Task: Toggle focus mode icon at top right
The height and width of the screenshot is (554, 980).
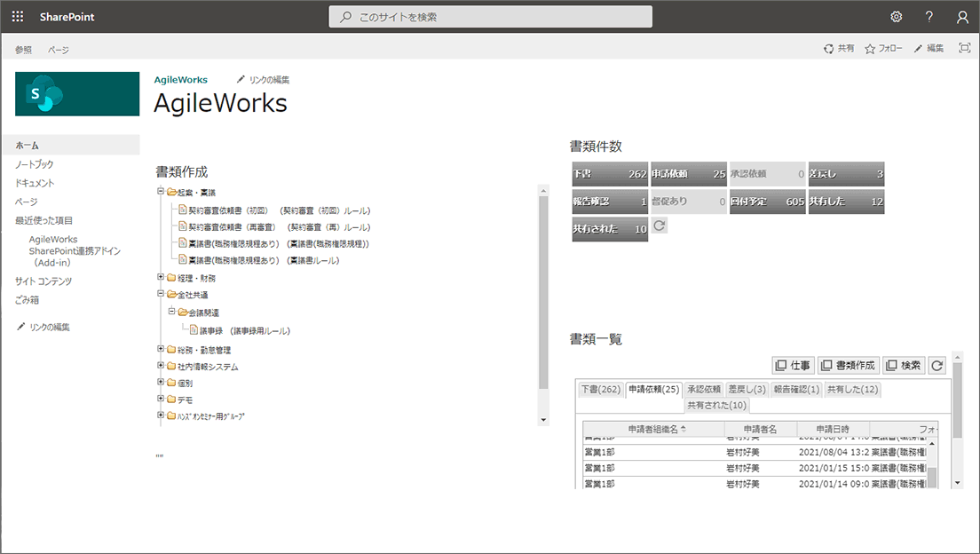Action: click(964, 49)
